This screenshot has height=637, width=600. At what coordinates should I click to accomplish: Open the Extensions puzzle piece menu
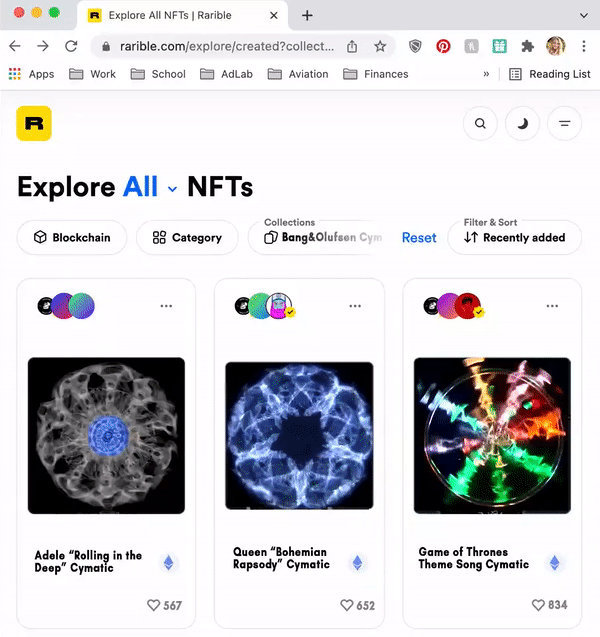pyautogui.click(x=527, y=46)
